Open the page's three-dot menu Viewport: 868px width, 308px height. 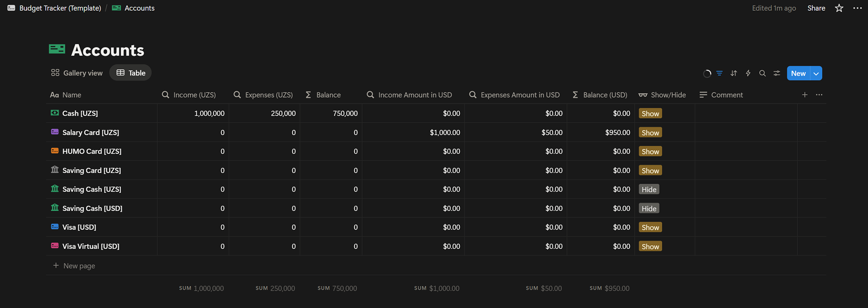[857, 8]
